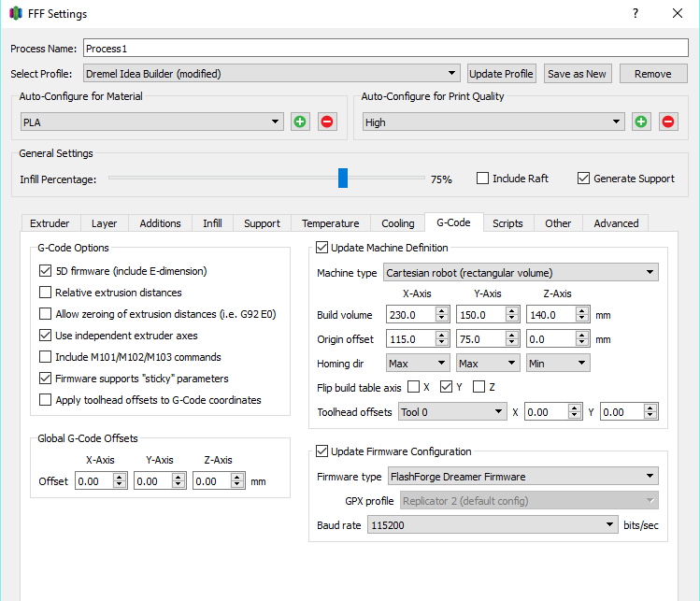Switch to the Temperature tab
700x601 pixels.
point(330,223)
